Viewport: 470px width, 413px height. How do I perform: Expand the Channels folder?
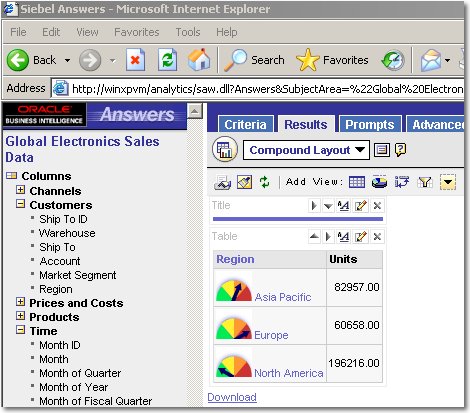coord(21,190)
